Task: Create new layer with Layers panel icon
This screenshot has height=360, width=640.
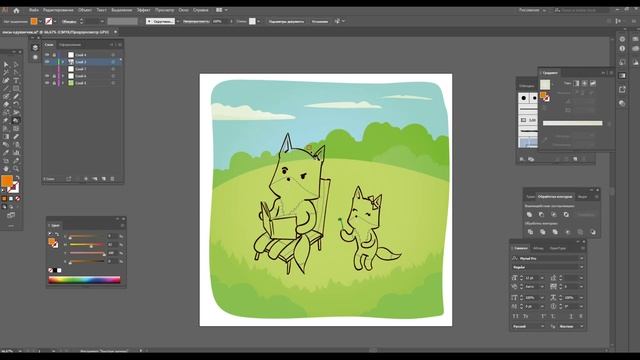Action: pyautogui.click(x=104, y=179)
